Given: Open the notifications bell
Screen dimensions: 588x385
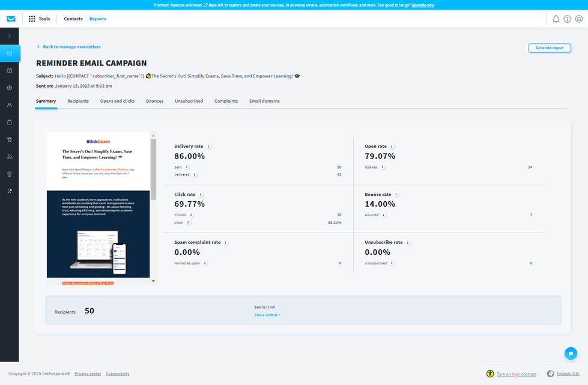Looking at the screenshot, I should pos(556,19).
